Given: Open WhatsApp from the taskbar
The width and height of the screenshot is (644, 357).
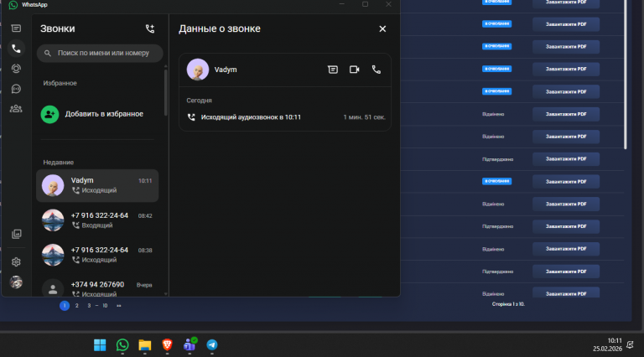Looking at the screenshot, I should 122,345.
